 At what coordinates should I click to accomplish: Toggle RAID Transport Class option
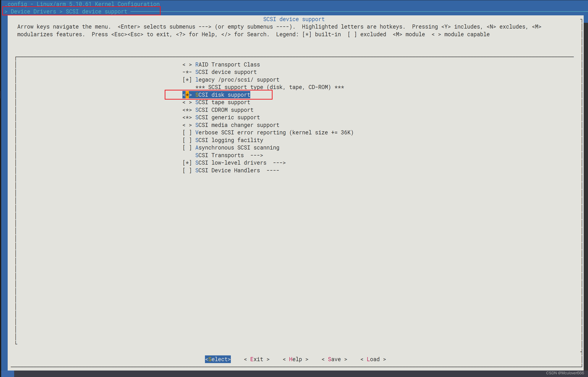[x=227, y=65]
